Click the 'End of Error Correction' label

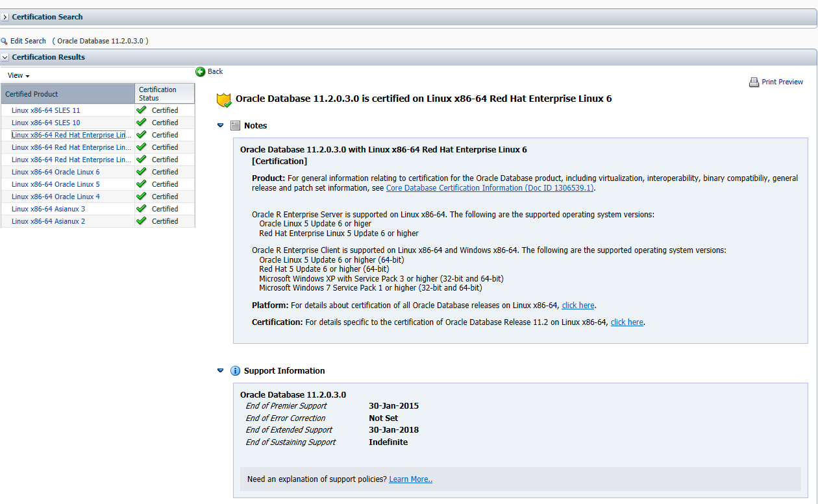(286, 418)
